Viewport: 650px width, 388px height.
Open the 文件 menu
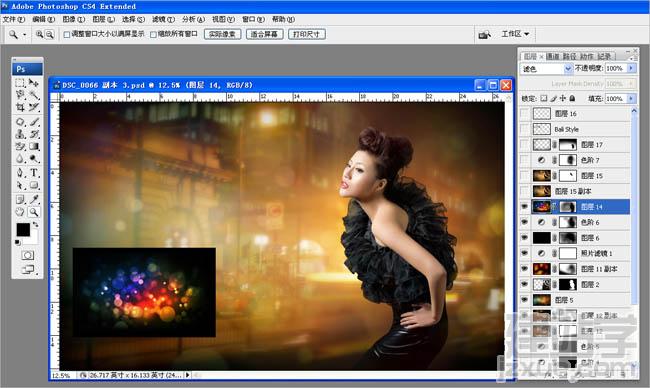click(14, 19)
